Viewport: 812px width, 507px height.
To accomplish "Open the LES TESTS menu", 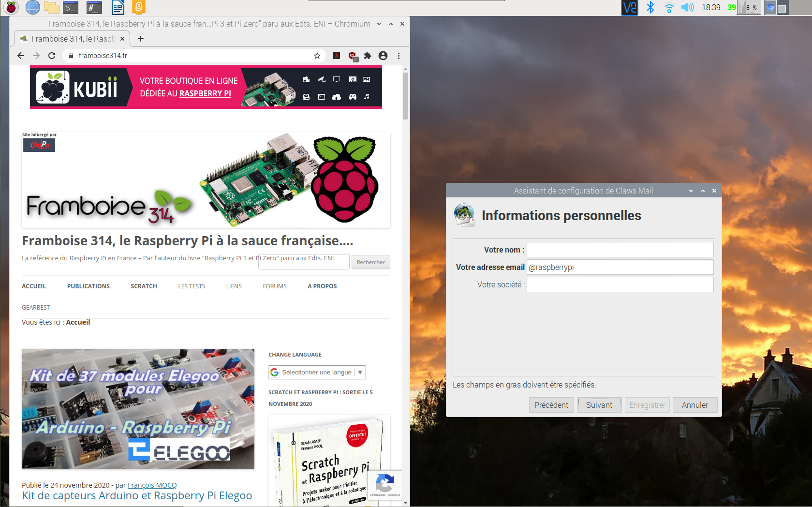I will 192,286.
